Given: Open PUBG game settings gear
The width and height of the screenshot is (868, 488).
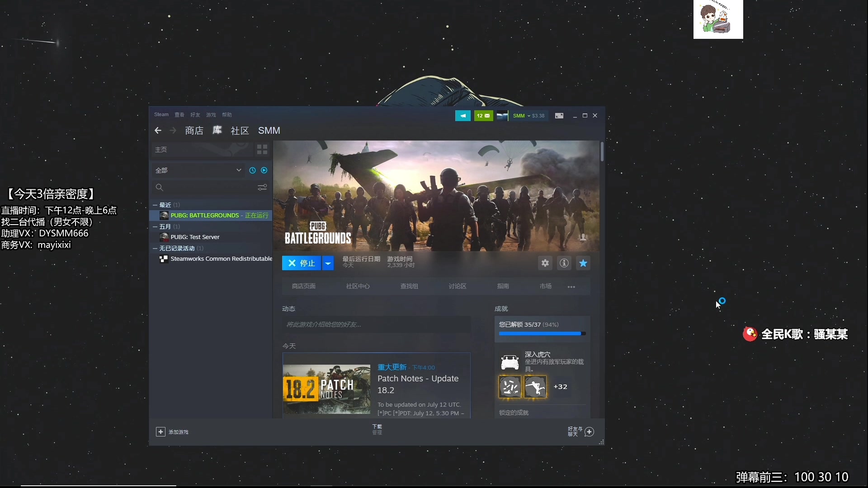Looking at the screenshot, I should tap(545, 263).
